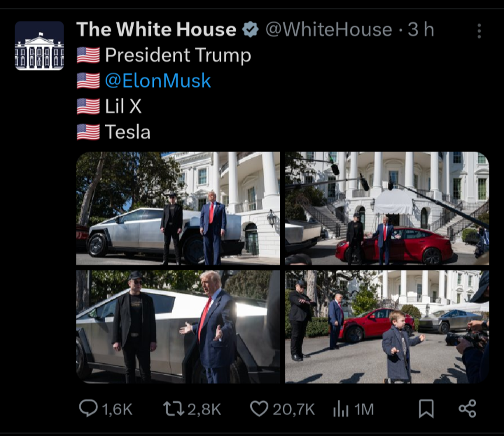Click the 'Tesla' line of tweet text
The width and height of the screenshot is (504, 436).
[128, 132]
